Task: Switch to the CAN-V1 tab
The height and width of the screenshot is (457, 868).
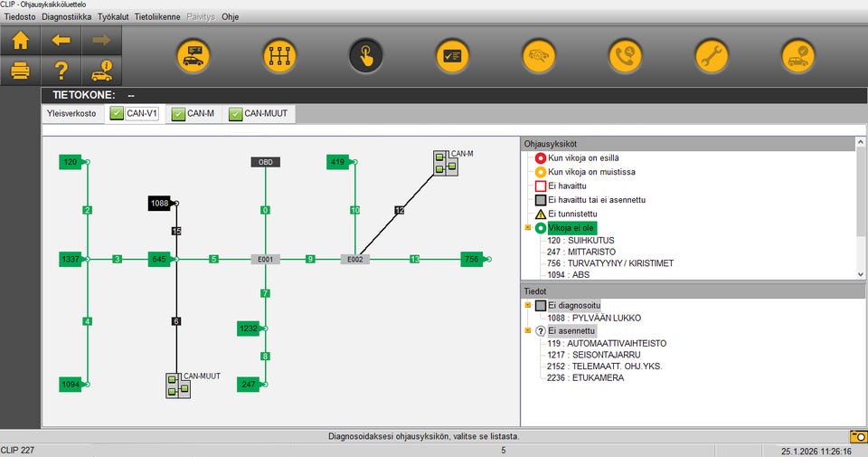Action: (x=135, y=113)
